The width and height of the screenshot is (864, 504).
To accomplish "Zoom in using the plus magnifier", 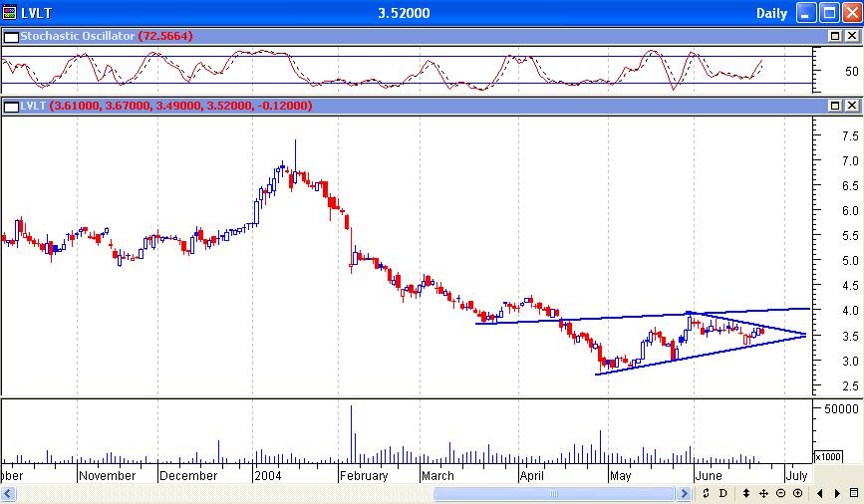I will [798, 493].
